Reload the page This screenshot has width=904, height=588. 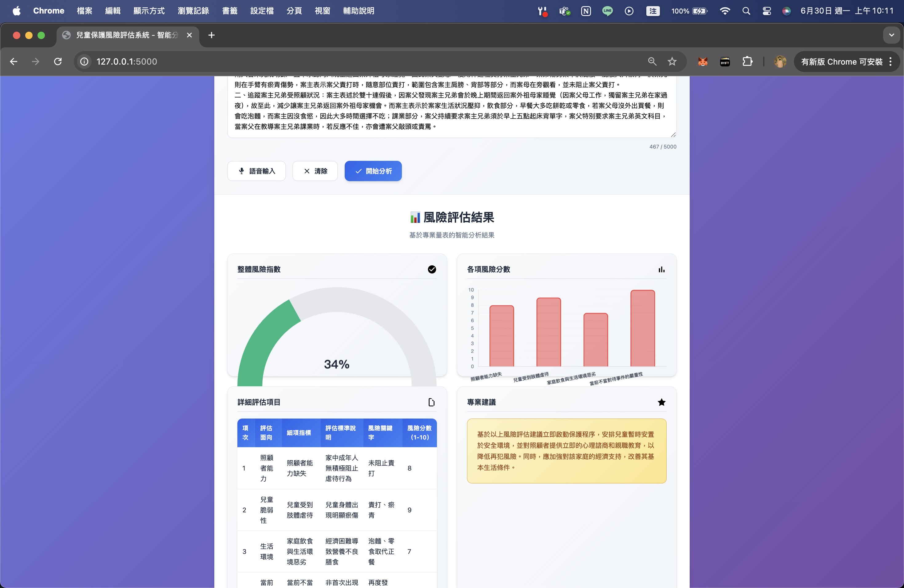coord(58,62)
